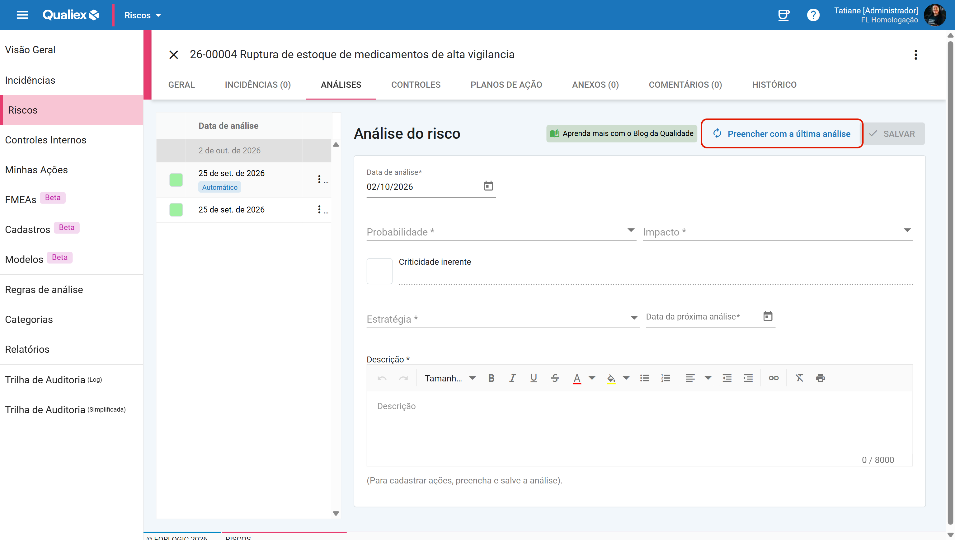
Task: Insert a numbered list
Action: point(666,378)
